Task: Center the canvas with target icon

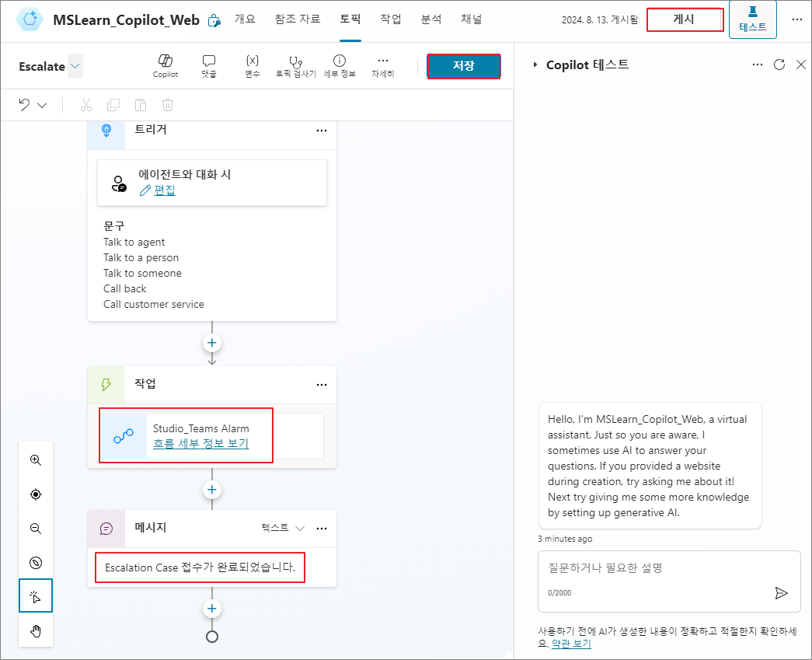Action: pyautogui.click(x=36, y=494)
